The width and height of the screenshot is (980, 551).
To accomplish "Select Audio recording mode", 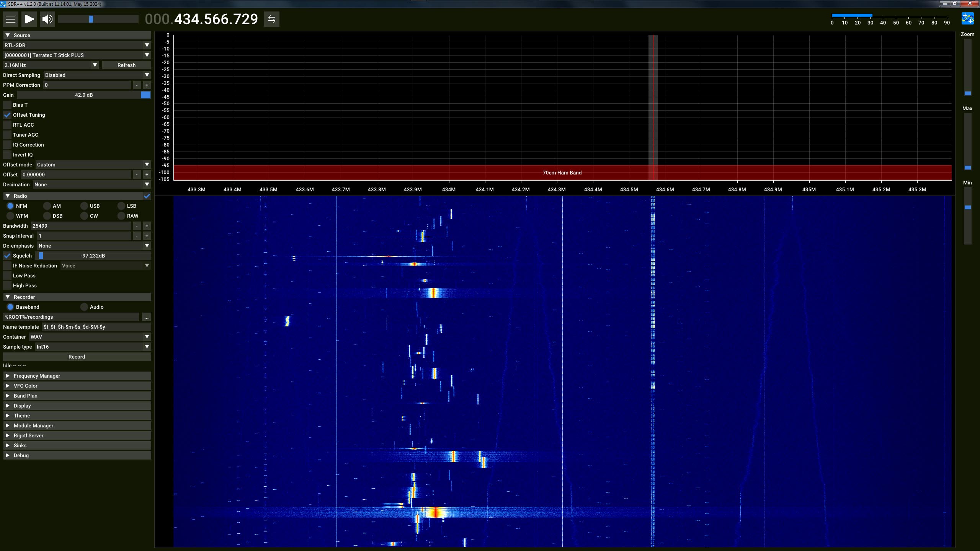I will (84, 307).
